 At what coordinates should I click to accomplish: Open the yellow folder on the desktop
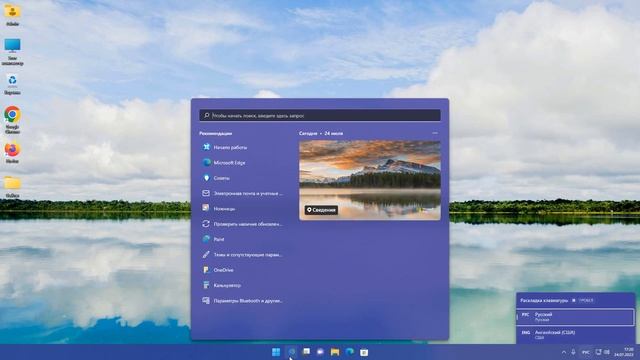pyautogui.click(x=12, y=187)
